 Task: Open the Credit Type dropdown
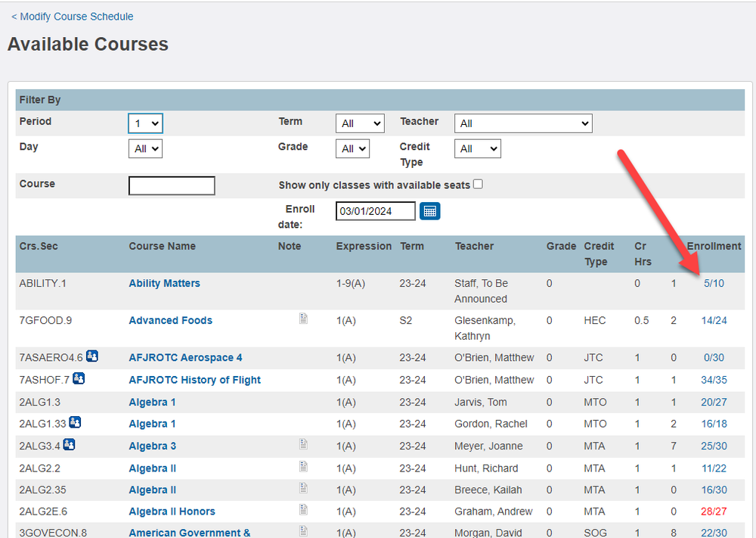(478, 148)
